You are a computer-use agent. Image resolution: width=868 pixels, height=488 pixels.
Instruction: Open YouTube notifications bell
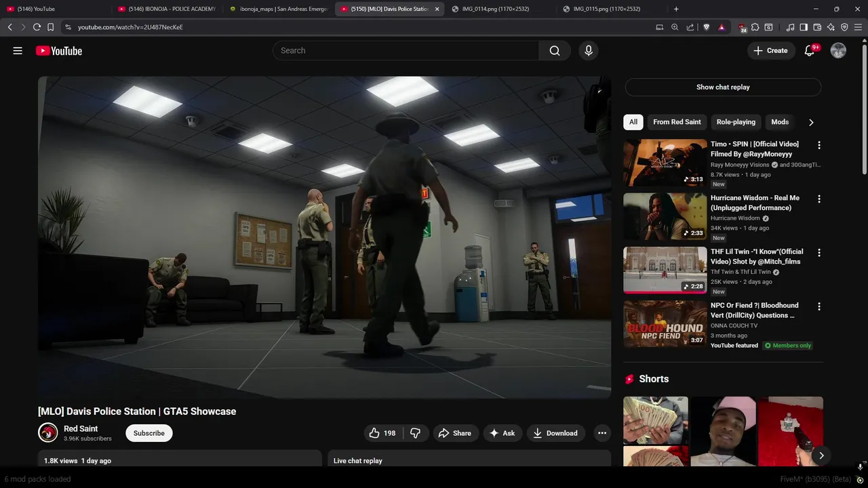810,51
